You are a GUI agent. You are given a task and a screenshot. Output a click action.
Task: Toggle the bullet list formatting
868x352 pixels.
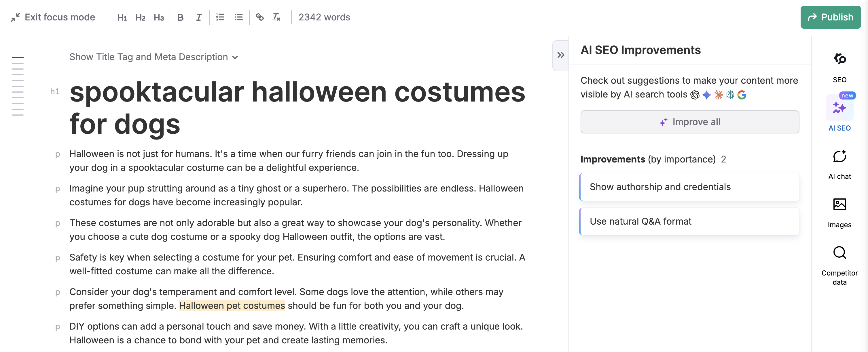(x=238, y=17)
